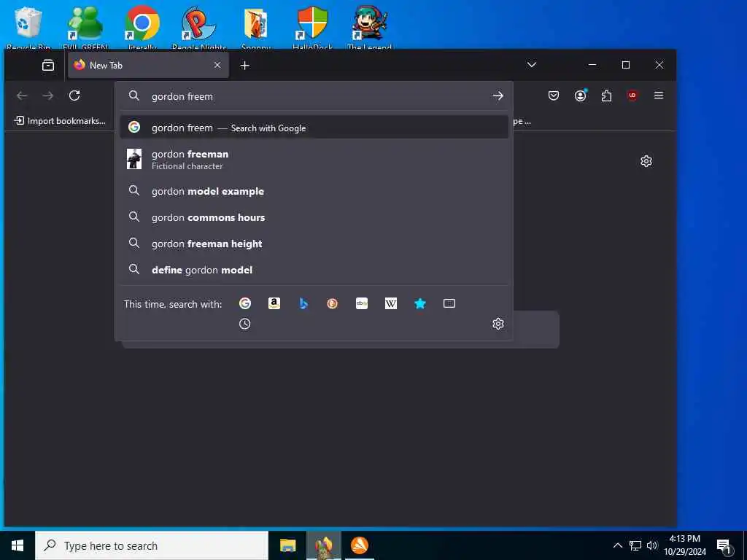Open search settings gear in dropdown
This screenshot has height=560, width=747.
(498, 324)
